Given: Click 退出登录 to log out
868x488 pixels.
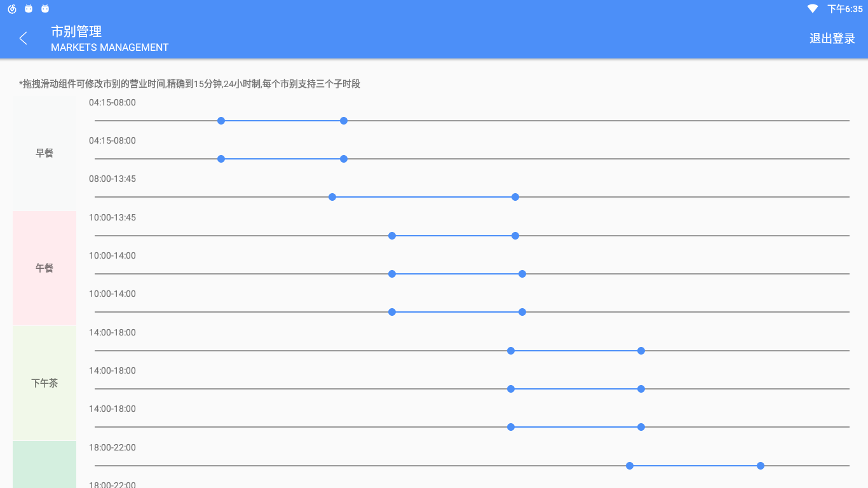Looking at the screenshot, I should click(x=832, y=38).
